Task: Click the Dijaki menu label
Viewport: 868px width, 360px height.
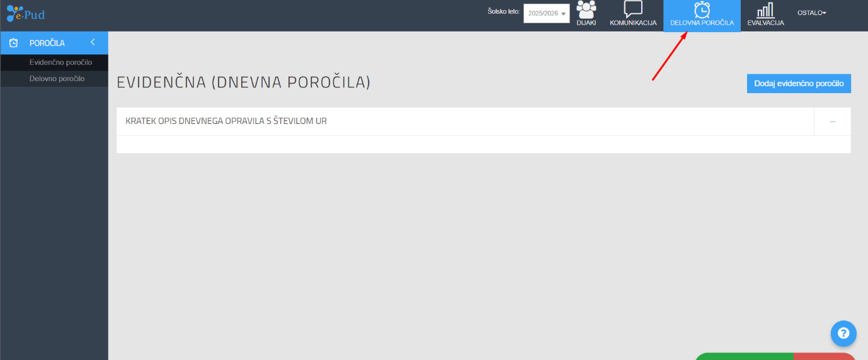Action: [586, 23]
